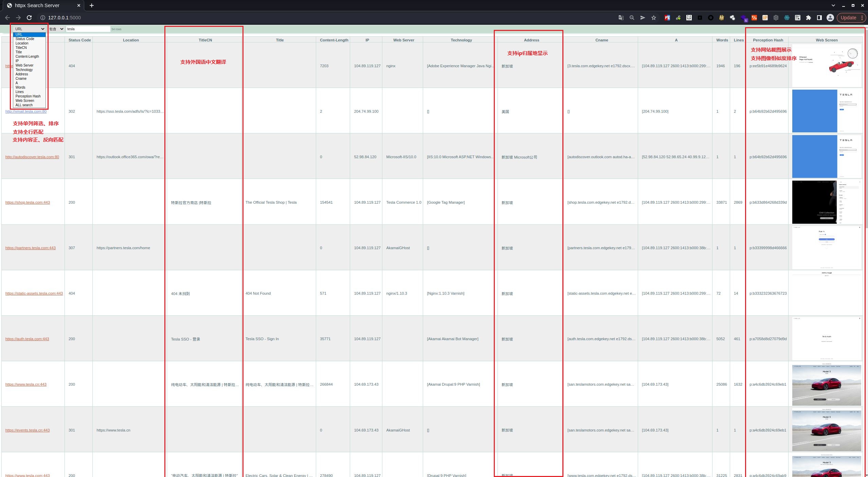Reload the current page
This screenshot has width=868, height=477.
29,18
